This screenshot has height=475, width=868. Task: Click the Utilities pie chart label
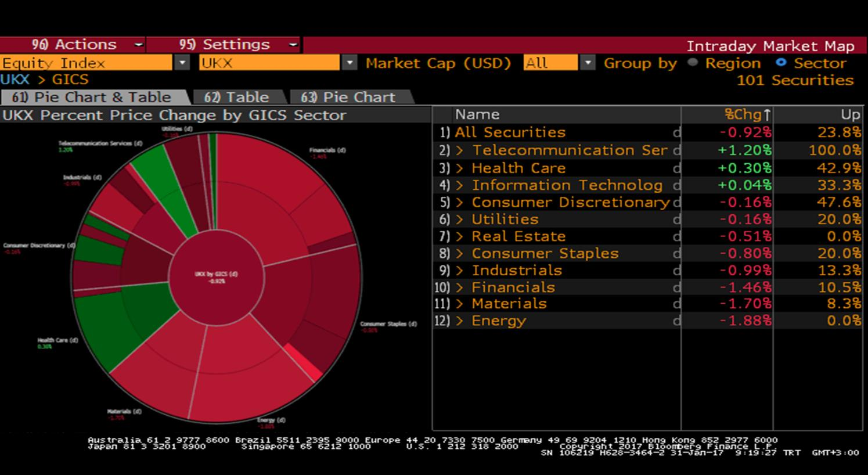177,129
